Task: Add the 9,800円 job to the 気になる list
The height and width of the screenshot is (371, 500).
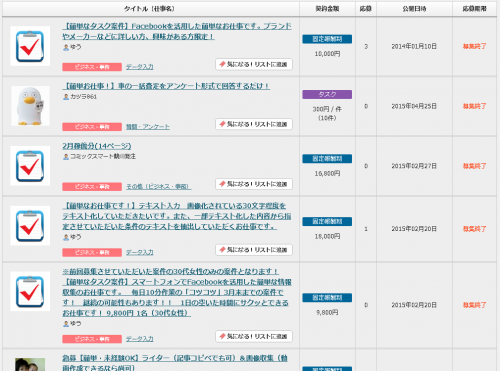Action: tap(254, 336)
